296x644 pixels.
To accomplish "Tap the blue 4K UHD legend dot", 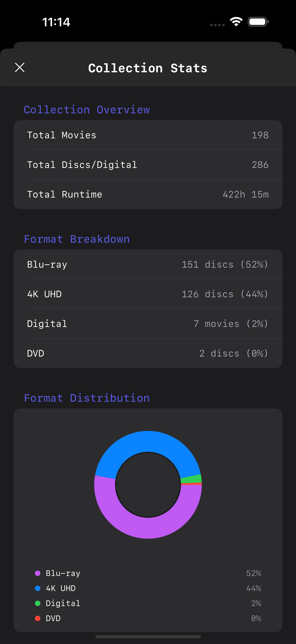I will 38,588.
